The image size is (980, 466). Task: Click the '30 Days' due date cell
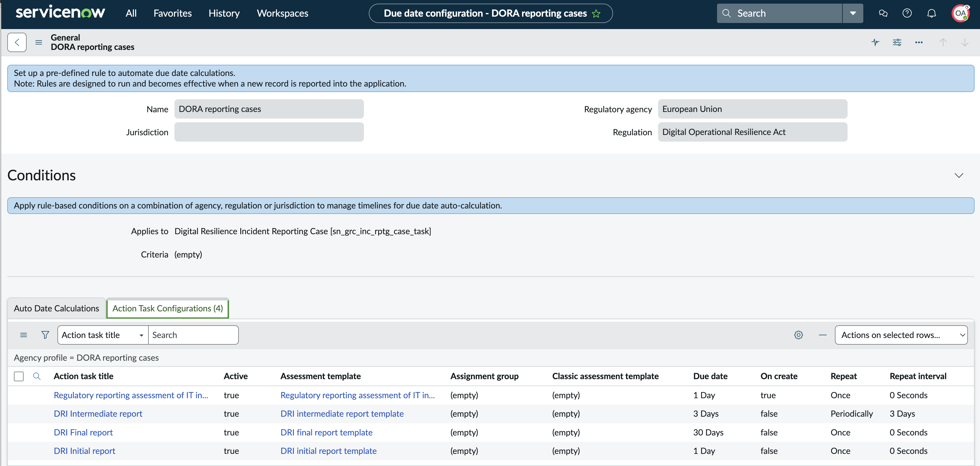tap(708, 432)
